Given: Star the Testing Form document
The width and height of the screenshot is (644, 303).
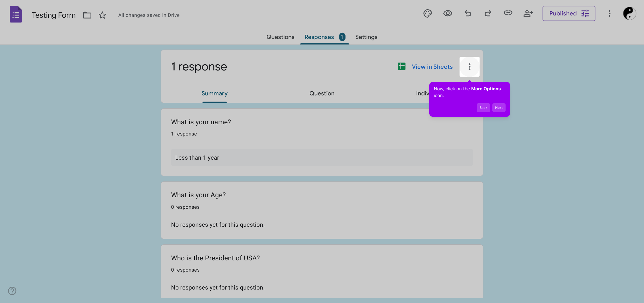Looking at the screenshot, I should (x=102, y=15).
